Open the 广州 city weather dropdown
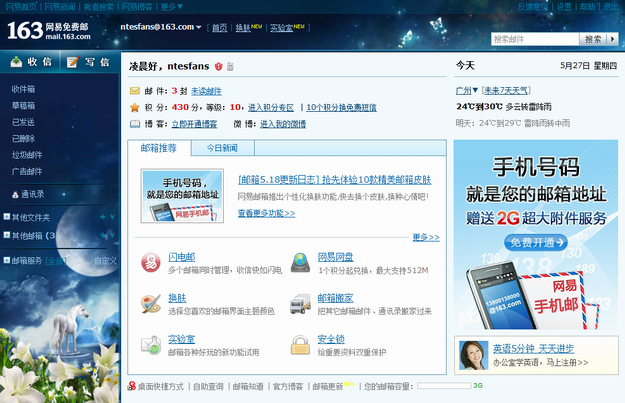The width and height of the screenshot is (625, 403). click(475, 90)
